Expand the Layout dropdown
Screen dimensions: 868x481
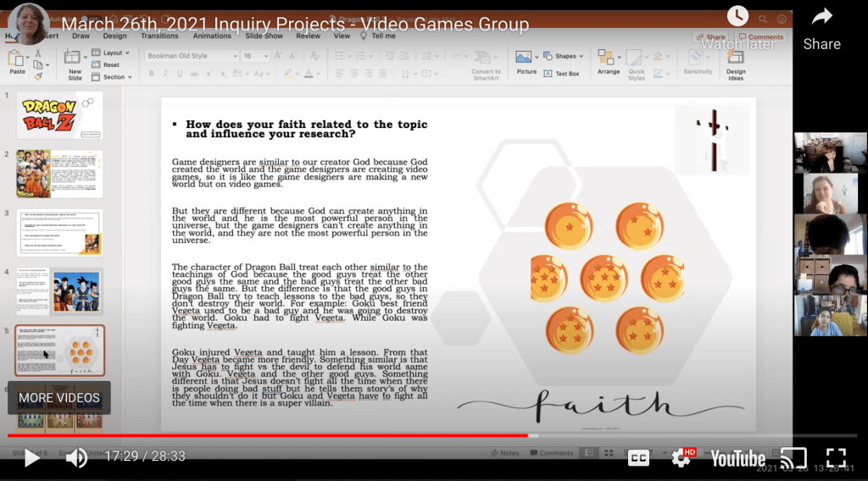pyautogui.click(x=113, y=53)
